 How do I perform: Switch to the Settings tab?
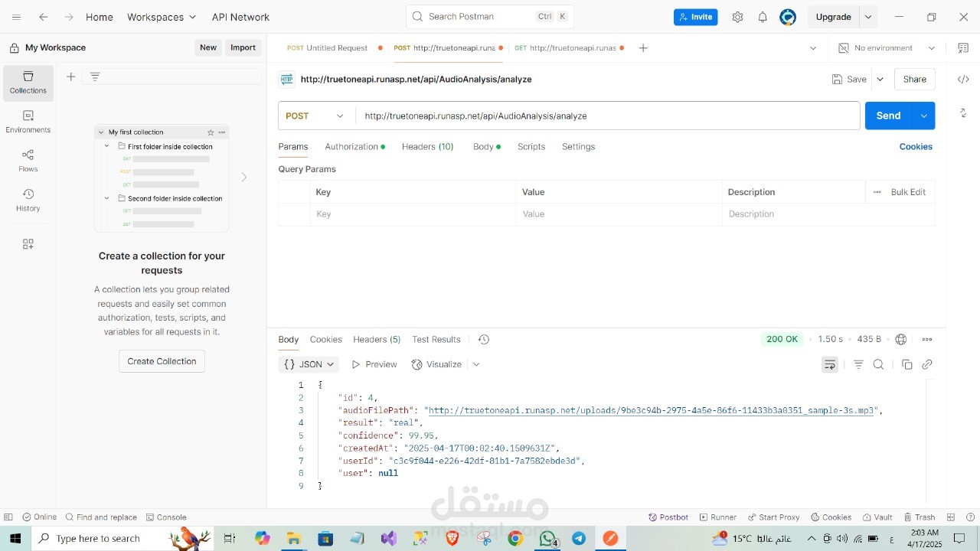point(578,147)
